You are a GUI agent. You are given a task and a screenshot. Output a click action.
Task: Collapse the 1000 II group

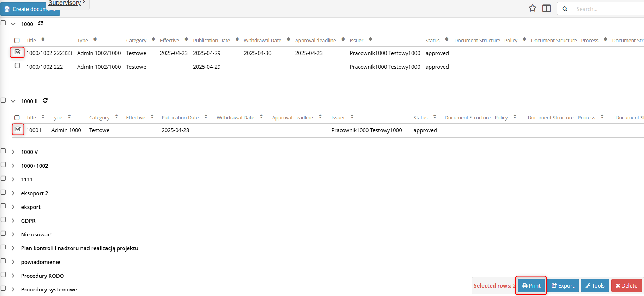point(13,101)
